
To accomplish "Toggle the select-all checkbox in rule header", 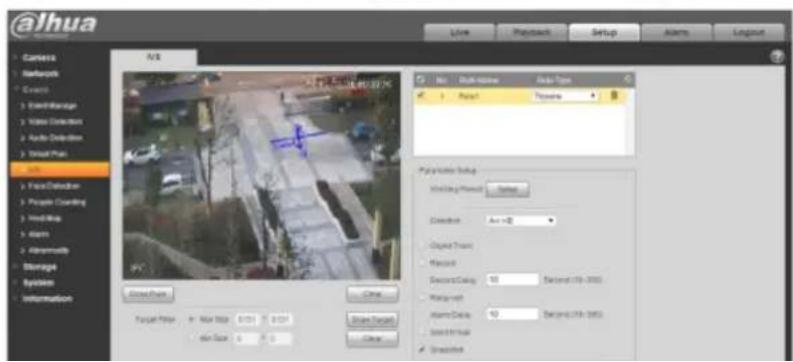I will [421, 79].
